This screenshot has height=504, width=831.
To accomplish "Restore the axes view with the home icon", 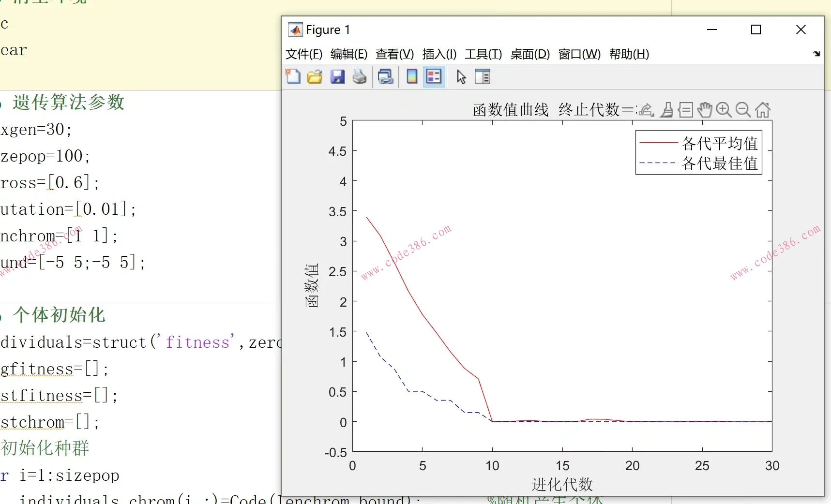I will coord(763,110).
